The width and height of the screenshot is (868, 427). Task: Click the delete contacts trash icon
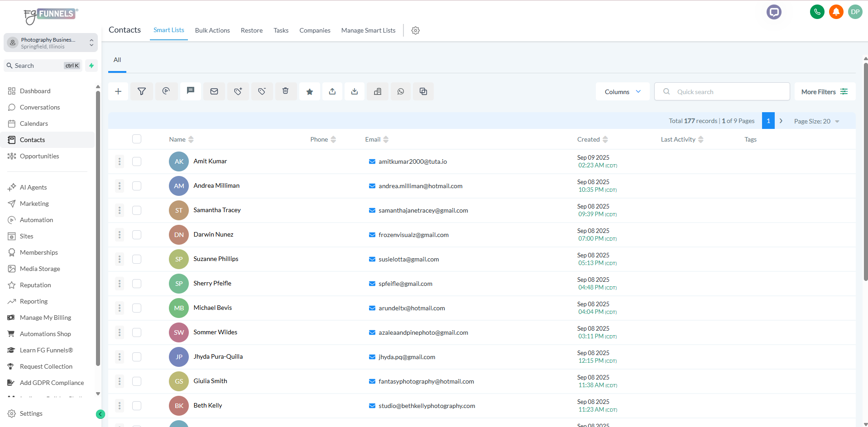[x=286, y=91]
